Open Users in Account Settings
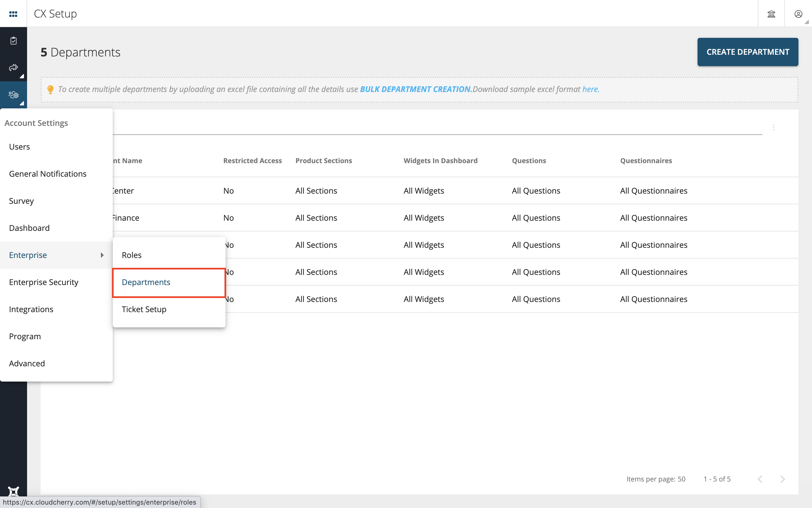812x508 pixels. tap(56, 147)
